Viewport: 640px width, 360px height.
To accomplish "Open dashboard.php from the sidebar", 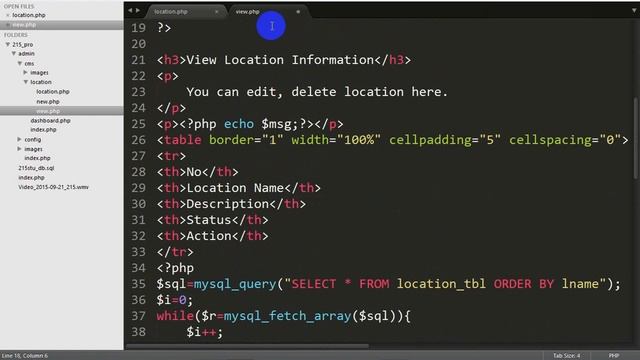I will pyautogui.click(x=50, y=121).
